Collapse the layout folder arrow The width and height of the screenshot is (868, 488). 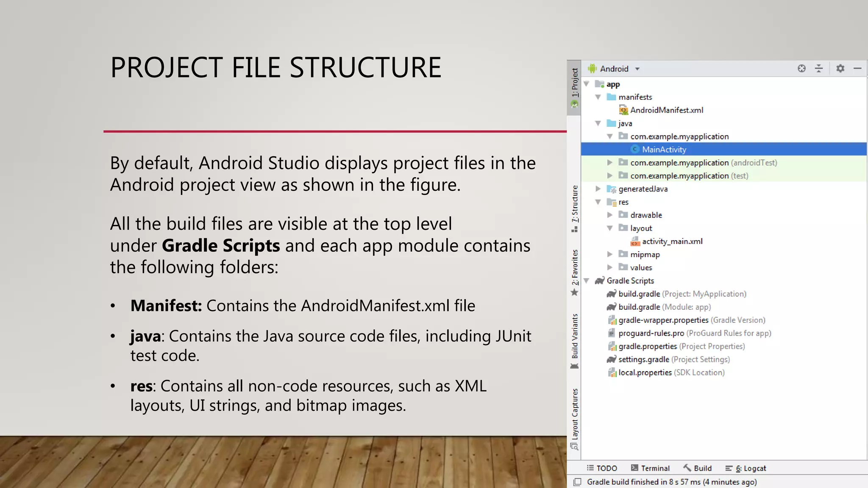point(610,228)
